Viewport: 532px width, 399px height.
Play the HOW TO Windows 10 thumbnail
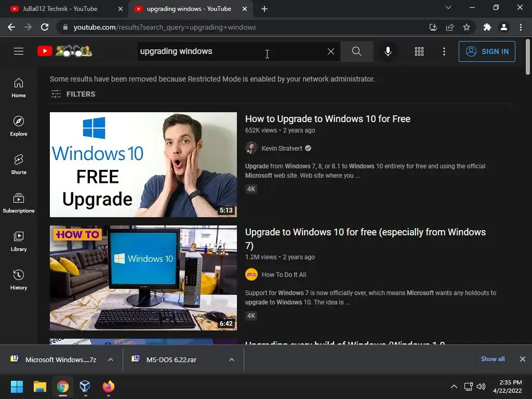(143, 278)
